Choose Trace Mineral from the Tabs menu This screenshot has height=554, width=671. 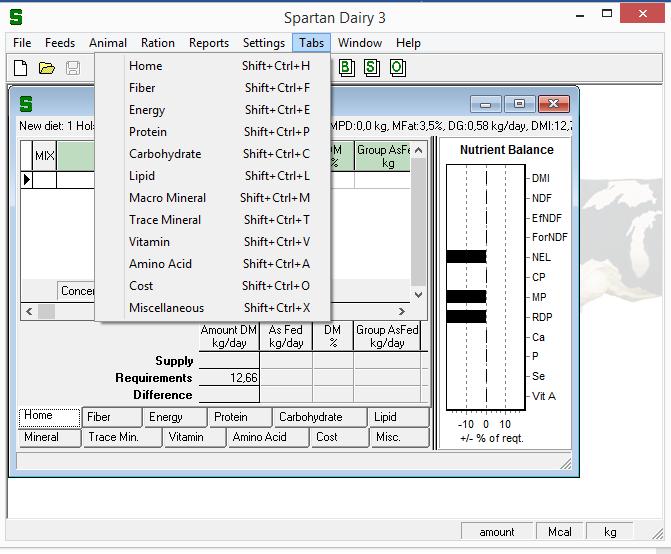coord(213,220)
